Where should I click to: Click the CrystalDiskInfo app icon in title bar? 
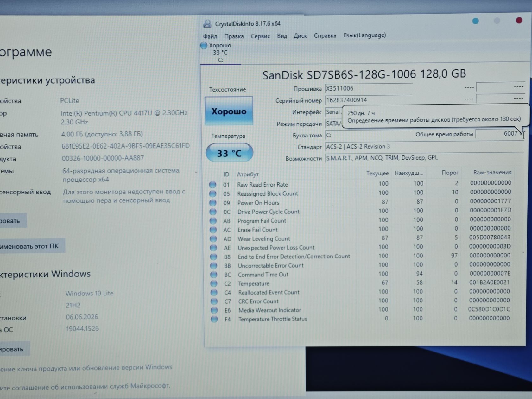point(207,23)
